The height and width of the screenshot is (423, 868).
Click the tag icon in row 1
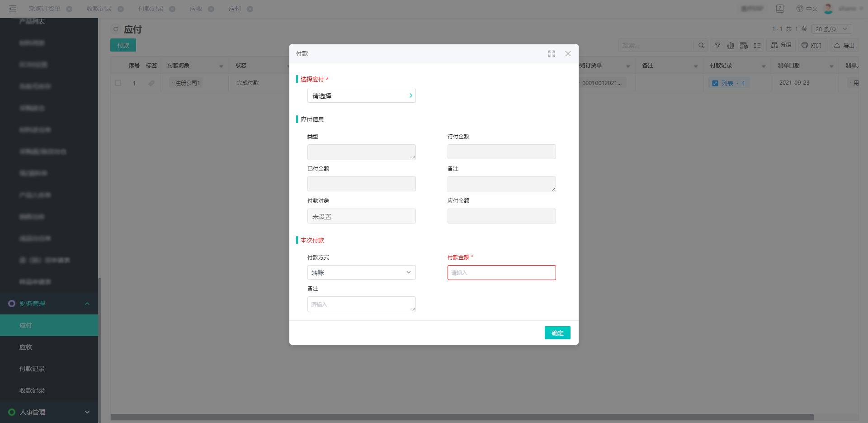coord(151,83)
